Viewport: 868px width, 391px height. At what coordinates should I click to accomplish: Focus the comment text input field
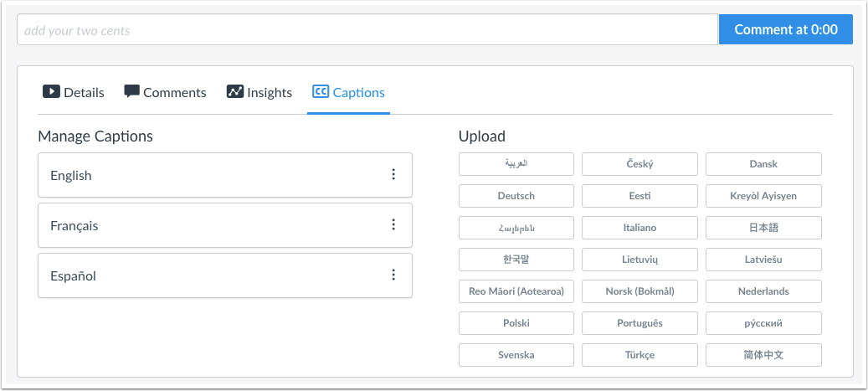click(367, 30)
